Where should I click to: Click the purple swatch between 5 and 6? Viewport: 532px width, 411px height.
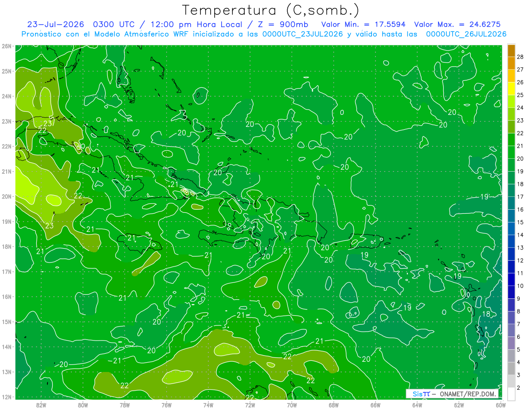point(511,343)
